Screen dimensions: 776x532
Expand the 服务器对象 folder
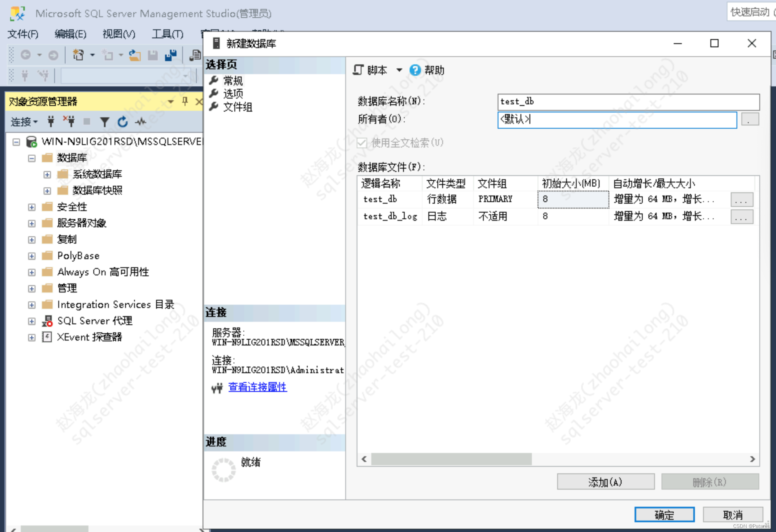pyautogui.click(x=32, y=223)
